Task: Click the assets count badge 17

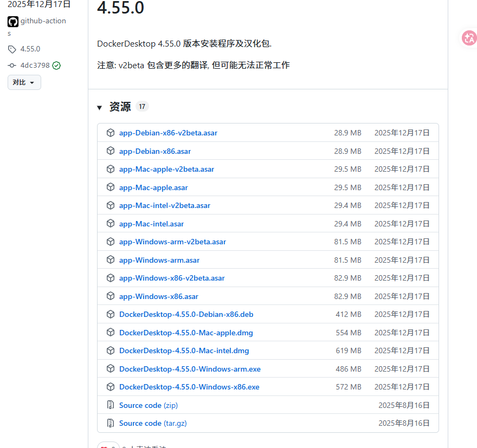Action: click(142, 106)
